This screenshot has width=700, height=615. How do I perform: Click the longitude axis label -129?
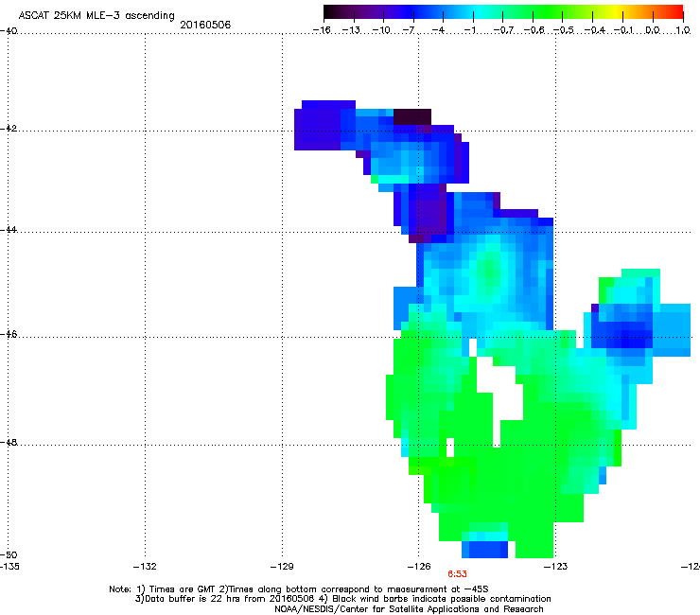coord(282,567)
